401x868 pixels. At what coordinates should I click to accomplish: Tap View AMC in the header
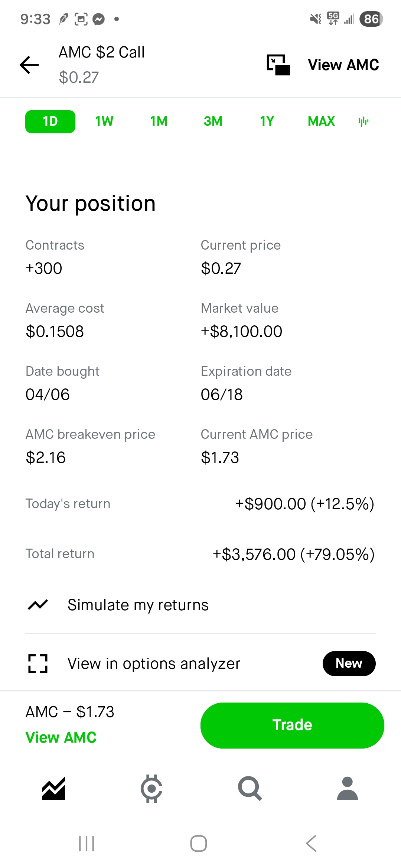point(343,65)
